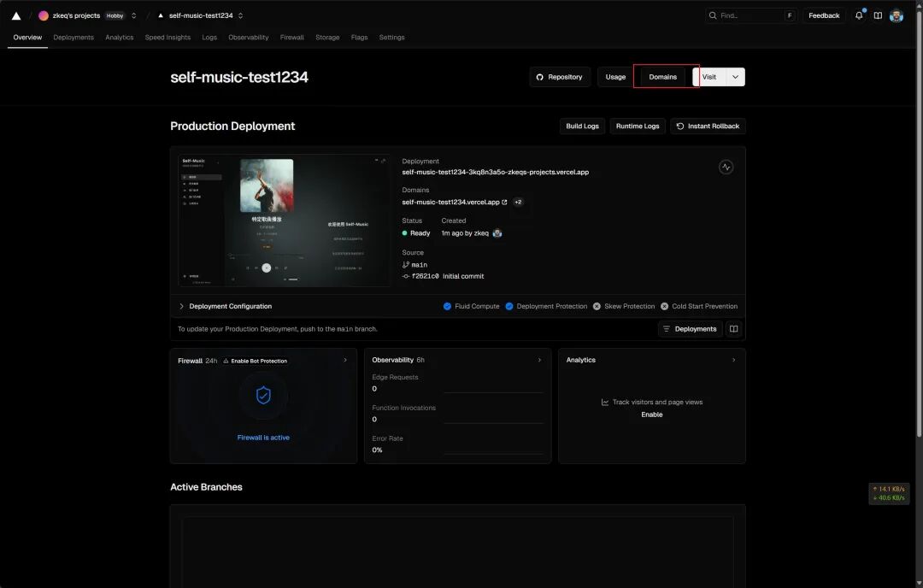Switch to the Observability tab
The width and height of the screenshot is (923, 588).
point(249,37)
